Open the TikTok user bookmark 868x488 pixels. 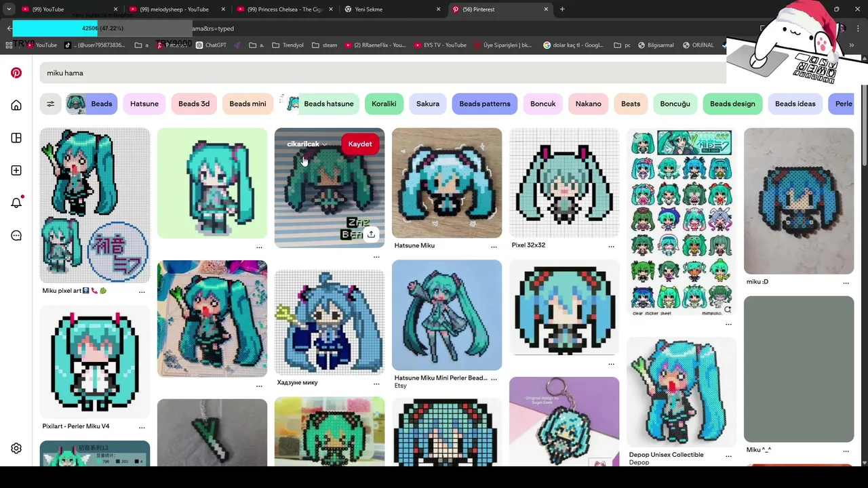95,45
